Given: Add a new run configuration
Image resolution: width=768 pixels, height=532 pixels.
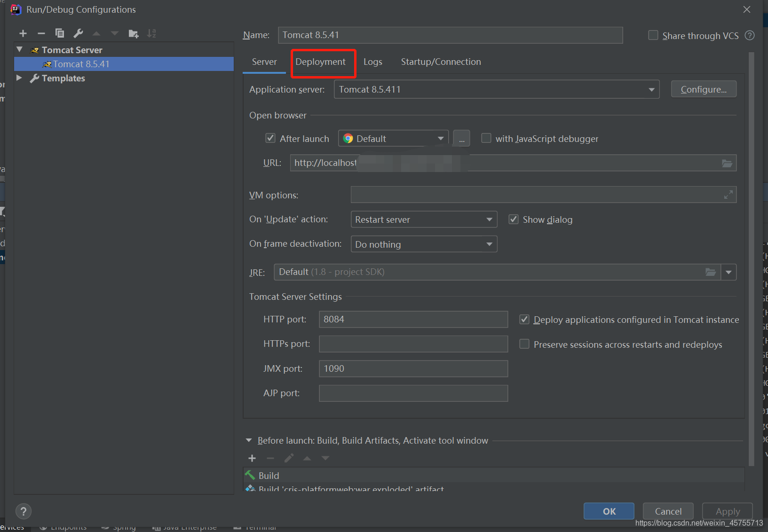Looking at the screenshot, I should point(23,33).
